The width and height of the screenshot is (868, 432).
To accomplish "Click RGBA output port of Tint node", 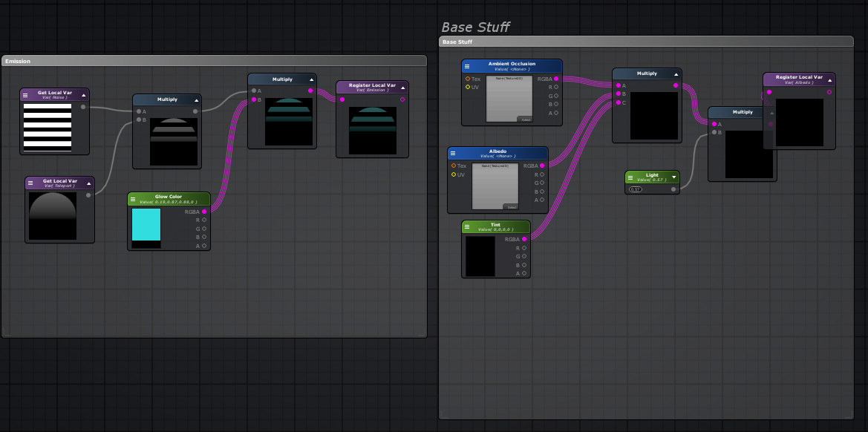I will click(524, 239).
